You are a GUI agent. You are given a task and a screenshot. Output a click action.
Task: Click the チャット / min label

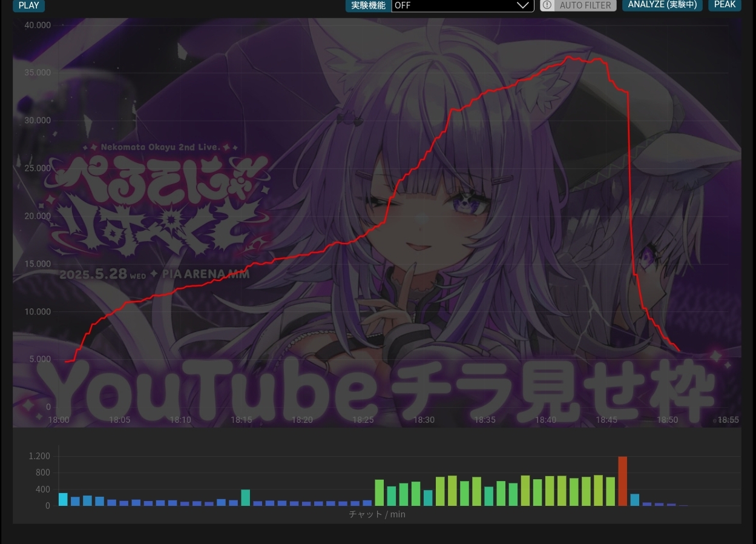(377, 514)
